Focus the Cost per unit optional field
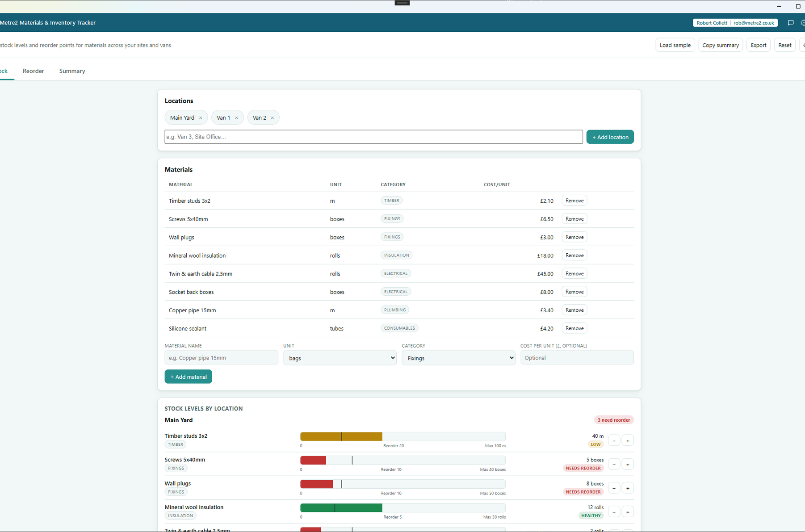805x532 pixels. click(577, 358)
